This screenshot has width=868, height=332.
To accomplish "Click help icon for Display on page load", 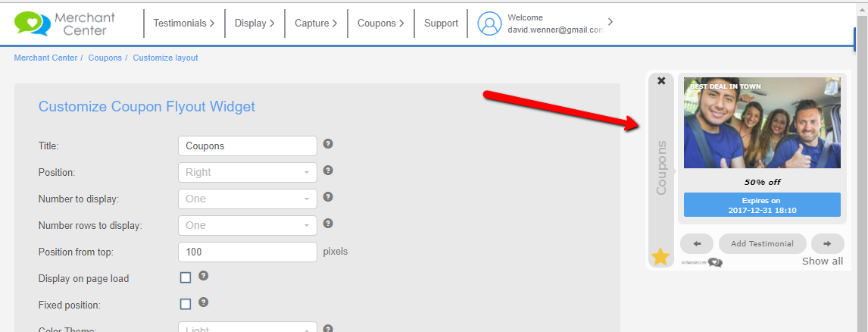I will (203, 275).
